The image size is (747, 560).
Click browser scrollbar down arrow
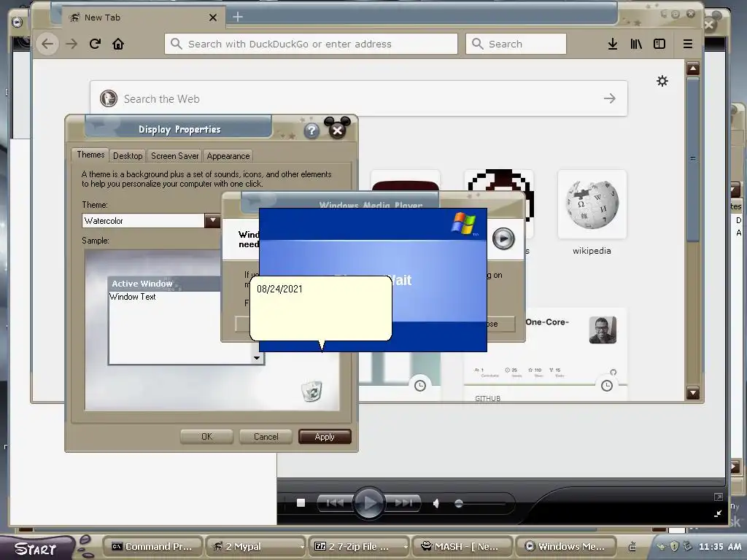(693, 393)
